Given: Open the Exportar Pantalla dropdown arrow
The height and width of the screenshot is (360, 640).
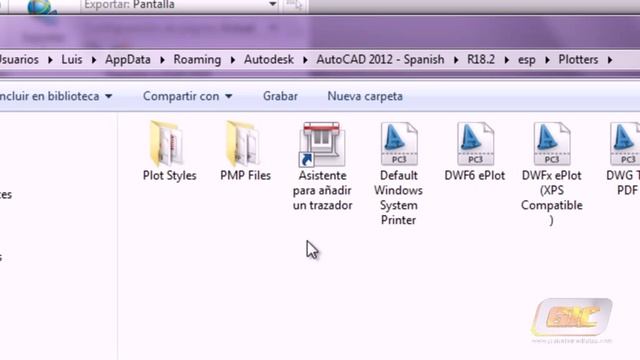Looking at the screenshot, I should (273, 4).
